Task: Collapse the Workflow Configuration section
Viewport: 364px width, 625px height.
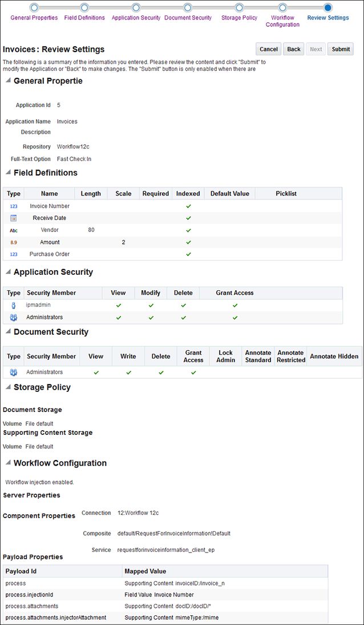Action: [7, 463]
